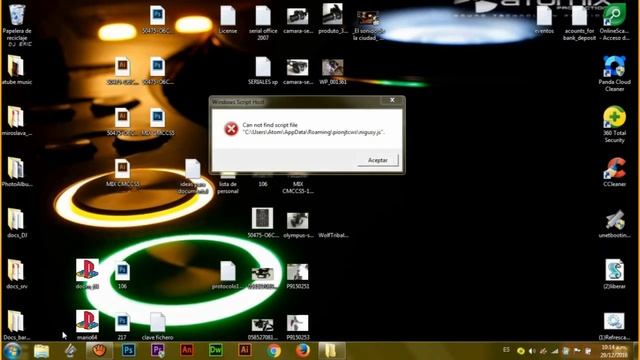Launch Adobe Animate from the taskbar
This screenshot has height=360, width=640.
pyautogui.click(x=187, y=351)
